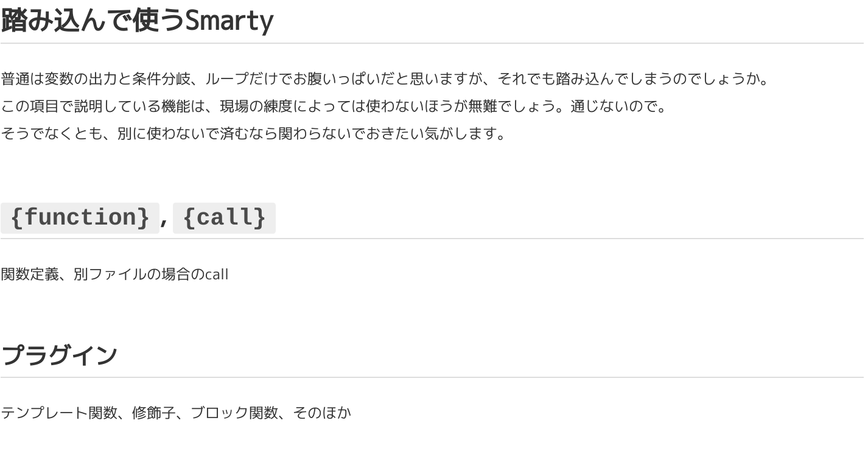Screen dimensions: 868x468
Task: Click the word "call" ending the description line
Action: [216, 274]
